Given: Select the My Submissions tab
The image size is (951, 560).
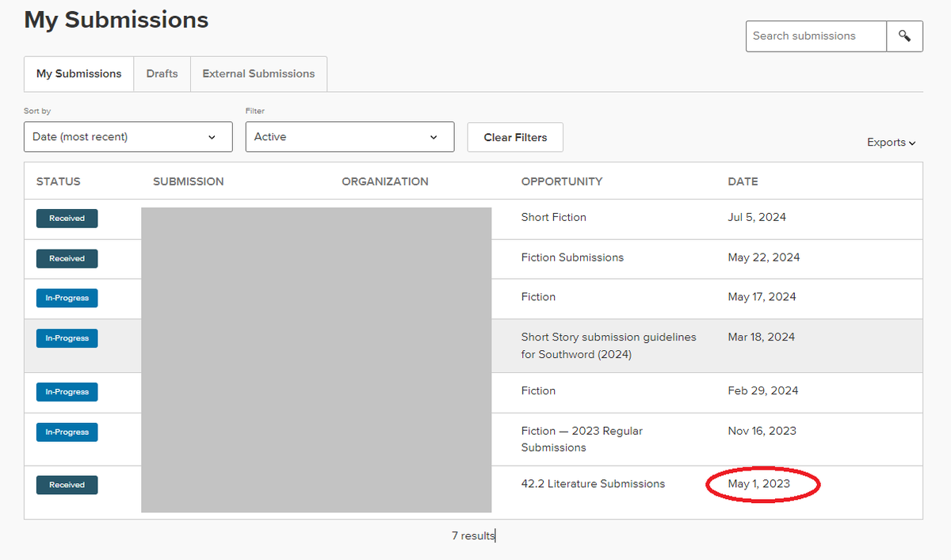Looking at the screenshot, I should tap(78, 73).
